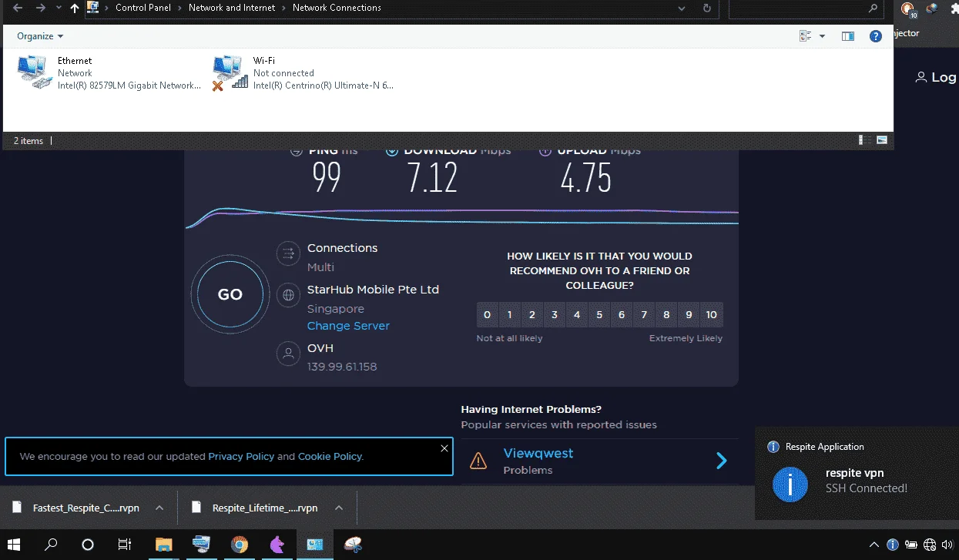Image resolution: width=959 pixels, height=560 pixels.
Task: Open the Cookie Policy link
Action: point(330,456)
